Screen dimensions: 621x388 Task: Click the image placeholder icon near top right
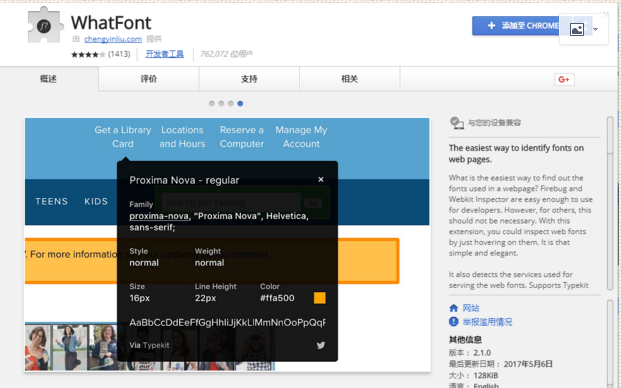tap(577, 29)
